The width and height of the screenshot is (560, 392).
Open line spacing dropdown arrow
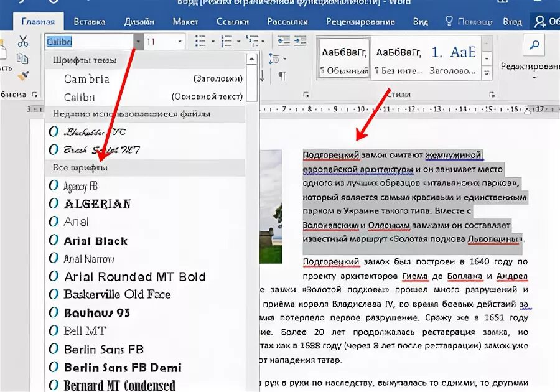pyautogui.click(x=285, y=58)
